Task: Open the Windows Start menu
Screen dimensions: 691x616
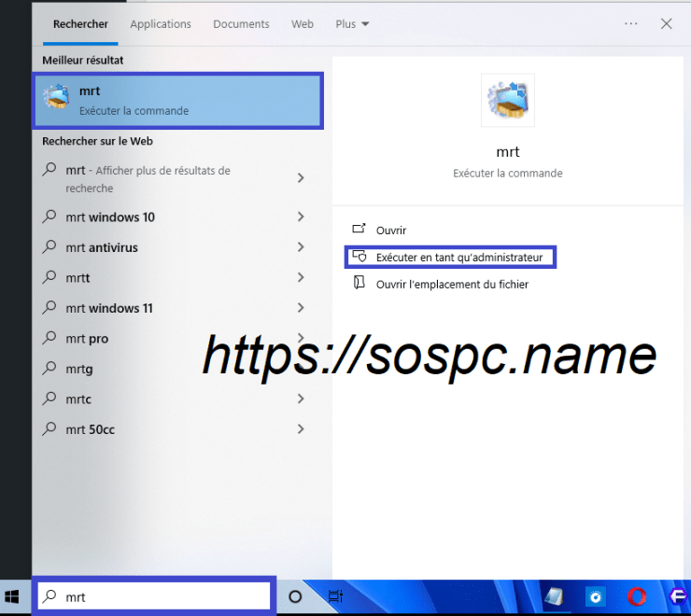Action: pyautogui.click(x=12, y=597)
